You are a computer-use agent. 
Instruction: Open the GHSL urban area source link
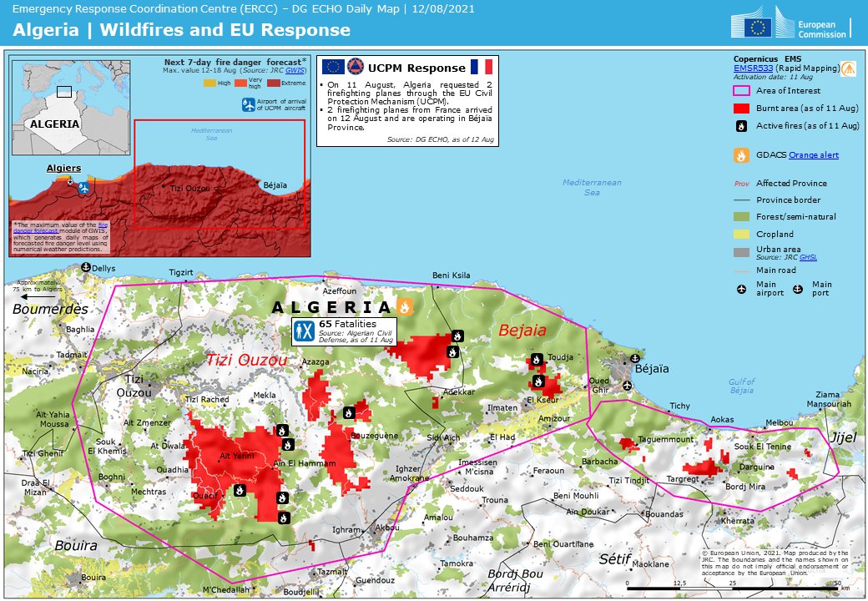pyautogui.click(x=808, y=258)
